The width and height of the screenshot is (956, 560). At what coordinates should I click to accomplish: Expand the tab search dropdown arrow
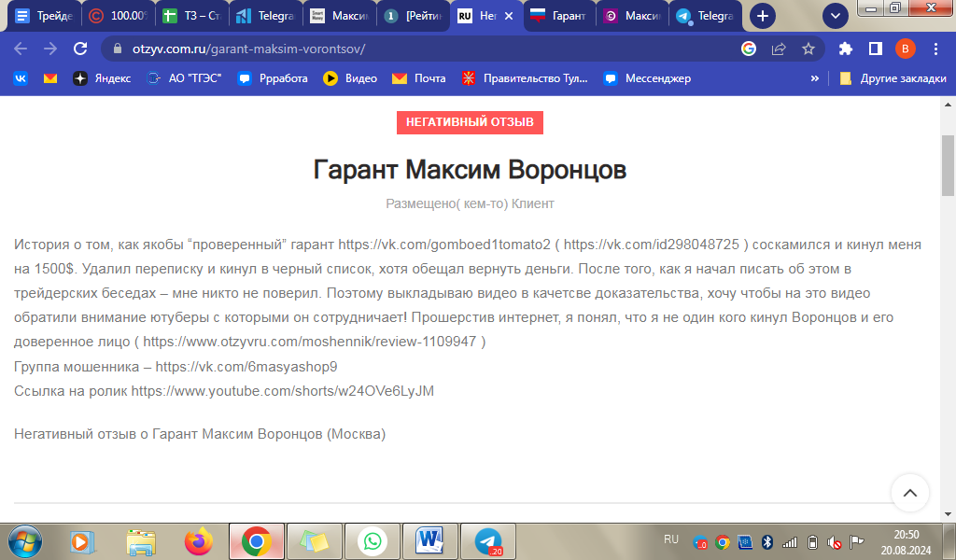click(x=835, y=16)
